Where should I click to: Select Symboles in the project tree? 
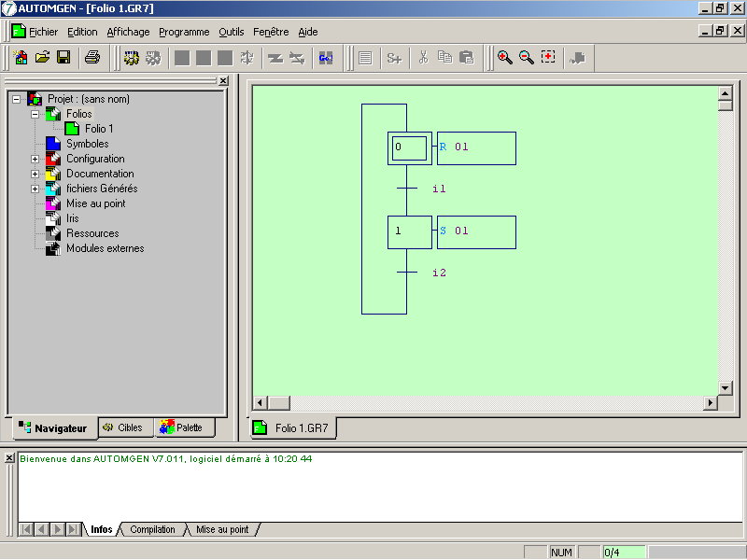point(87,144)
